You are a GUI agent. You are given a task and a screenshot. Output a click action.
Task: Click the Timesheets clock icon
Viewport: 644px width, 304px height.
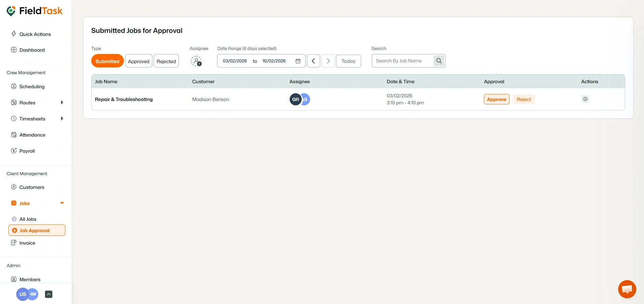pos(14,119)
